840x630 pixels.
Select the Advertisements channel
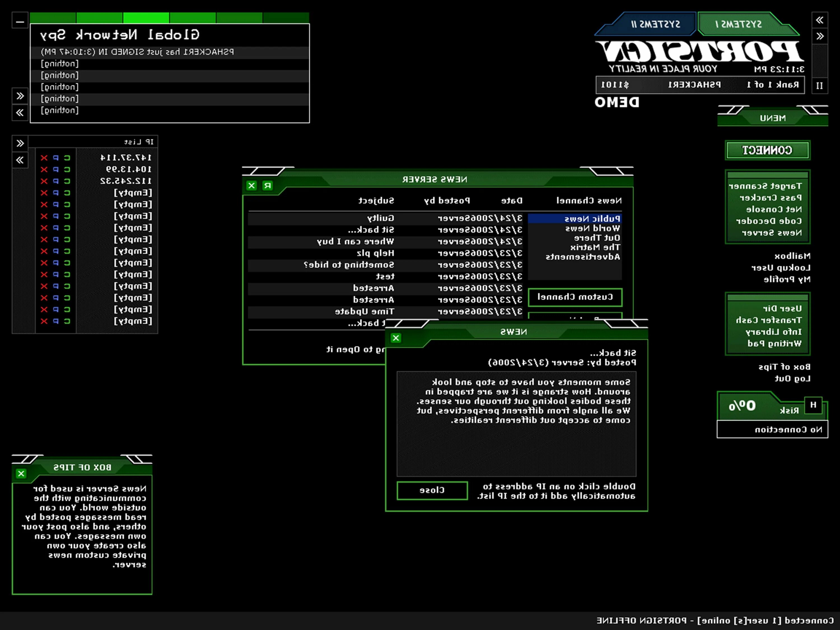click(x=583, y=257)
